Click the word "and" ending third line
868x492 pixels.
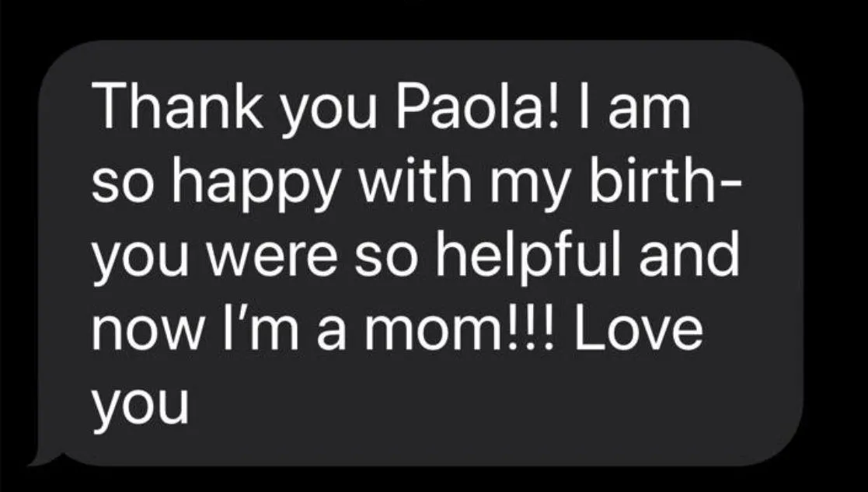[690, 253]
